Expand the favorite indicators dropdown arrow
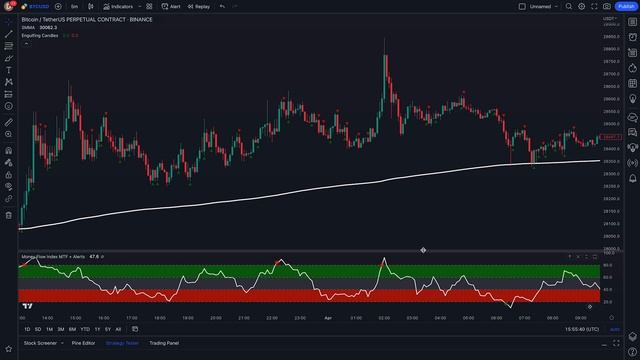This screenshot has width=640, height=360. pyautogui.click(x=140, y=7)
